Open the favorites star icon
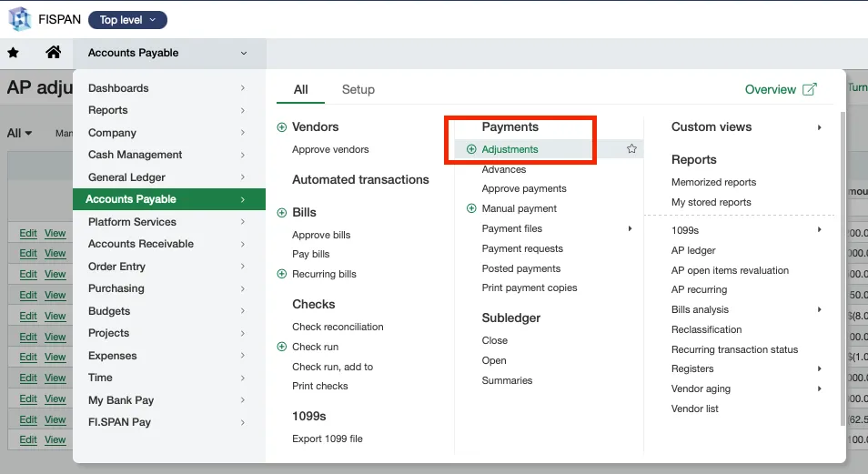Viewport: 868px width, 474px height. pyautogui.click(x=13, y=53)
